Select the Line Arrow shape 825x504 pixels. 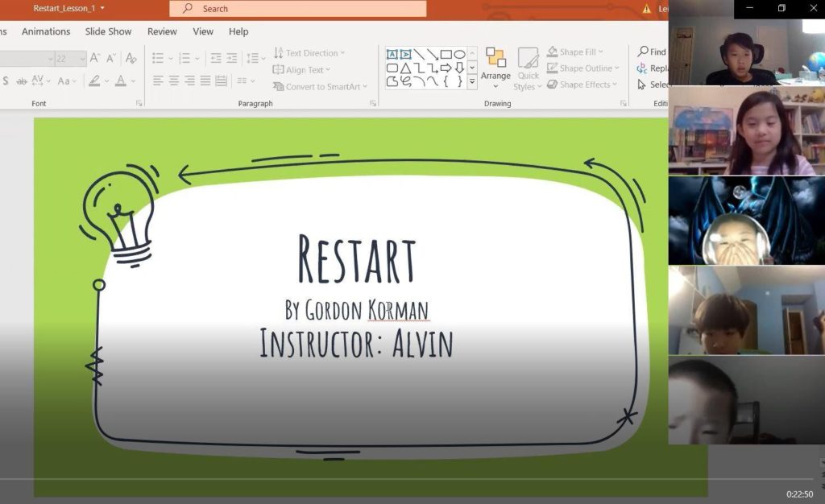(x=433, y=54)
